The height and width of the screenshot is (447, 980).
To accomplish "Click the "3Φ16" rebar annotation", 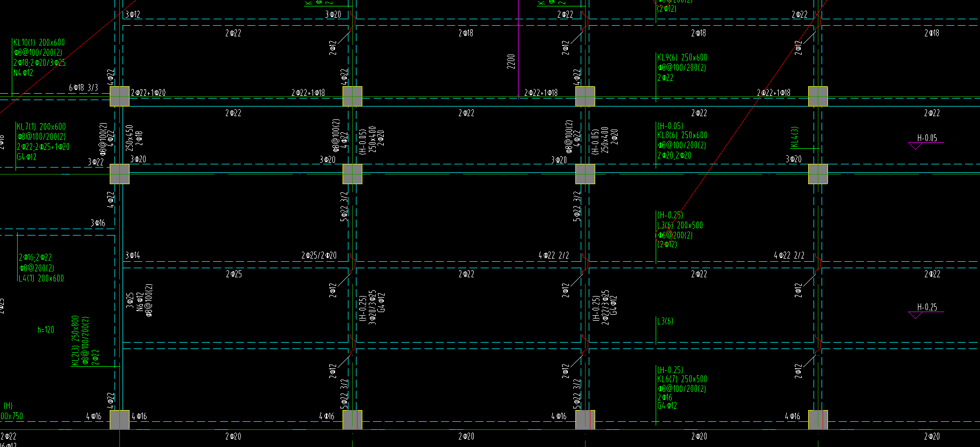I will click(98, 223).
